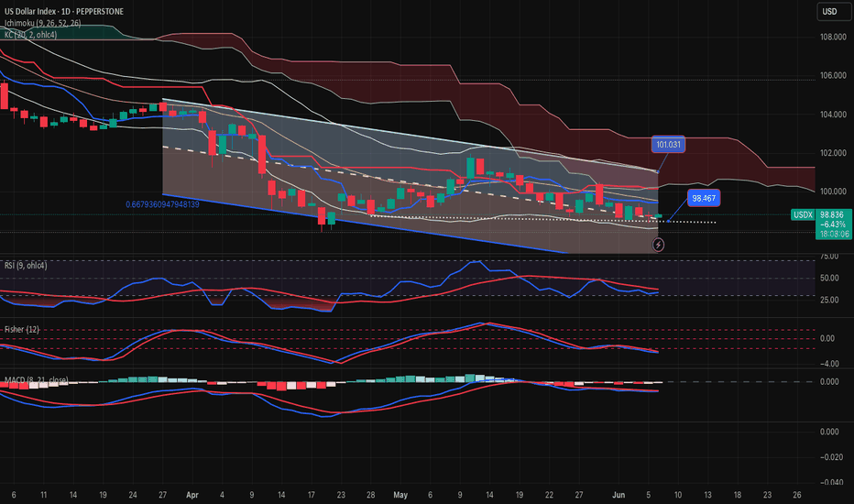This screenshot has height=504, width=854.
Task: Click the USDX symbol price tag
Action: 803,214
